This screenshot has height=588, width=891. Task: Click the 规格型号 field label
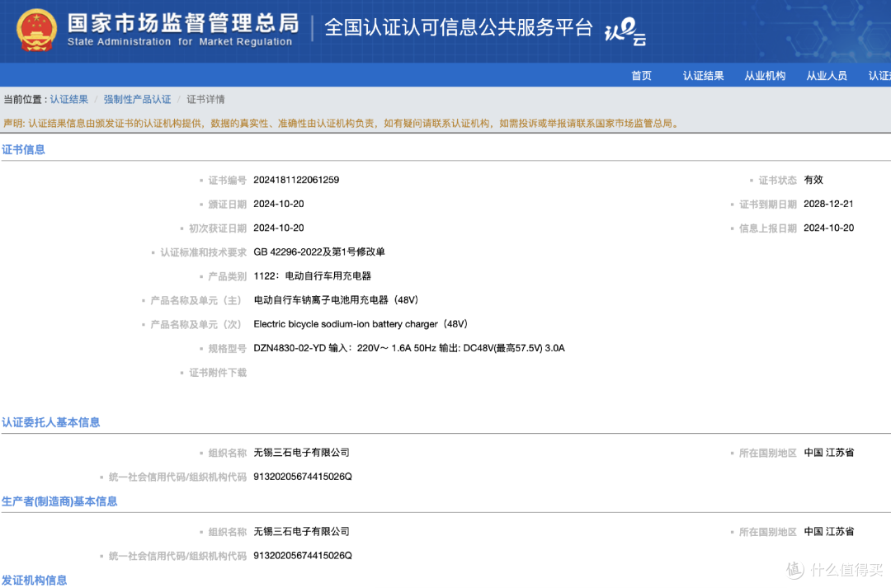(x=228, y=349)
